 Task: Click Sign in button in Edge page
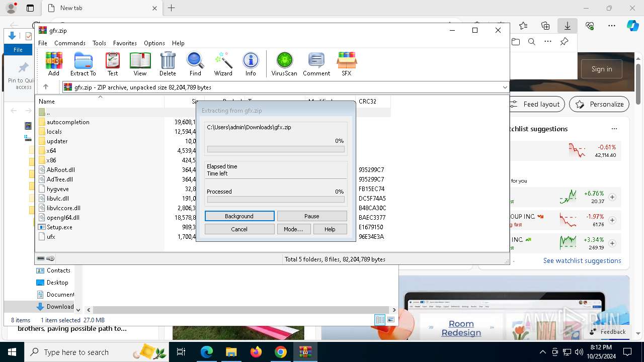coord(602,69)
